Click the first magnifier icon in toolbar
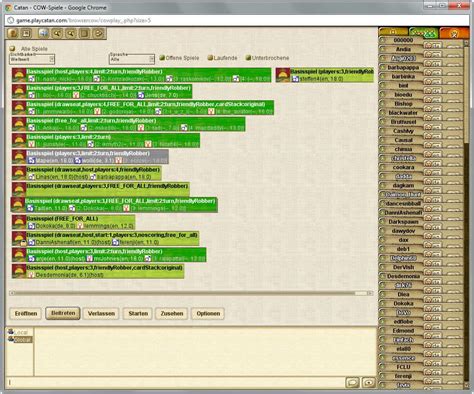Image resolution: width=474 pixels, height=394 pixels. click(57, 33)
